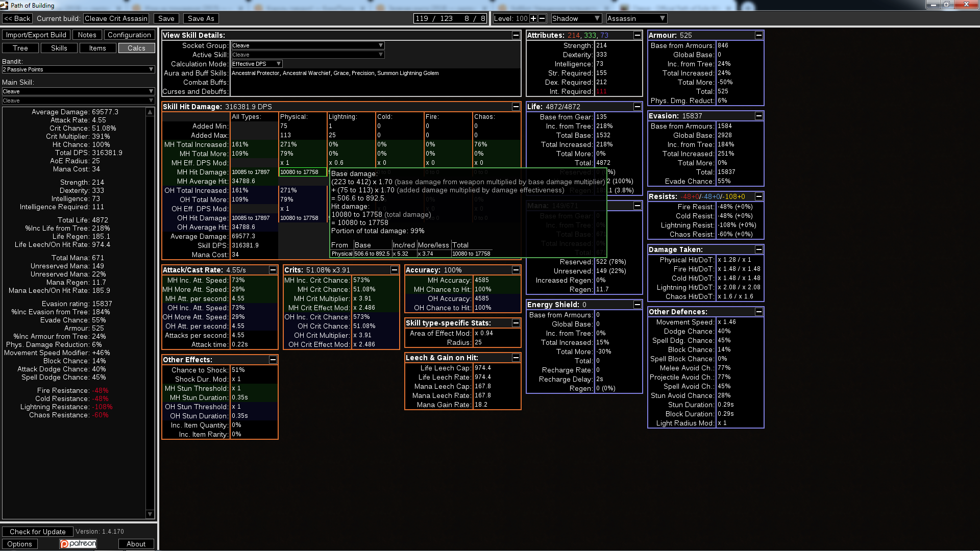Collapse the Leech & Gain on Hit section
The width and height of the screenshot is (980, 551).
click(x=516, y=358)
